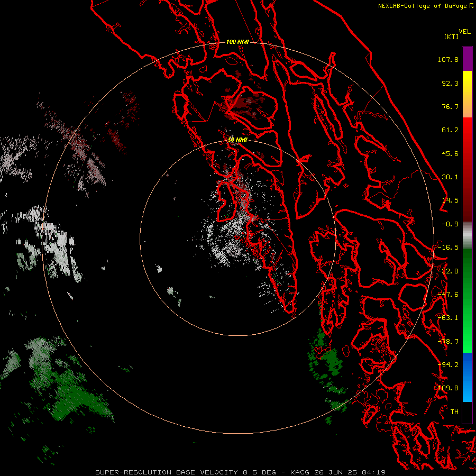Image resolution: width=476 pixels, height=476 pixels.
Task: Click the purple segment of the color bar
Action: click(467, 59)
